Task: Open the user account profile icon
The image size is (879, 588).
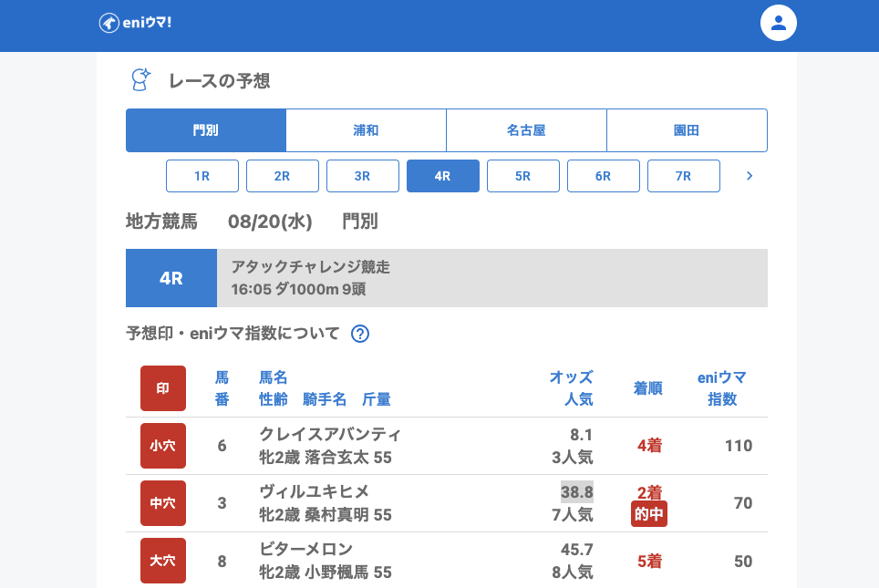Action: point(779,23)
